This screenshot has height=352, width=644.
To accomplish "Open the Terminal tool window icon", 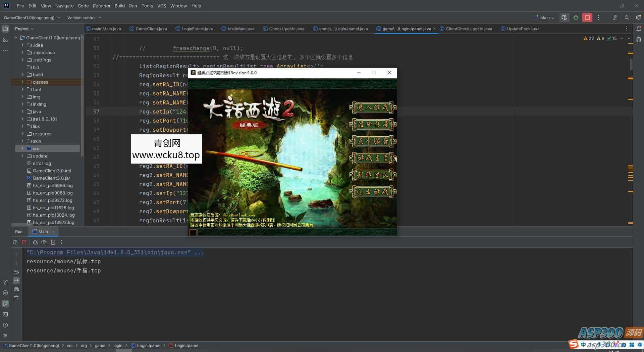I will tap(5, 314).
